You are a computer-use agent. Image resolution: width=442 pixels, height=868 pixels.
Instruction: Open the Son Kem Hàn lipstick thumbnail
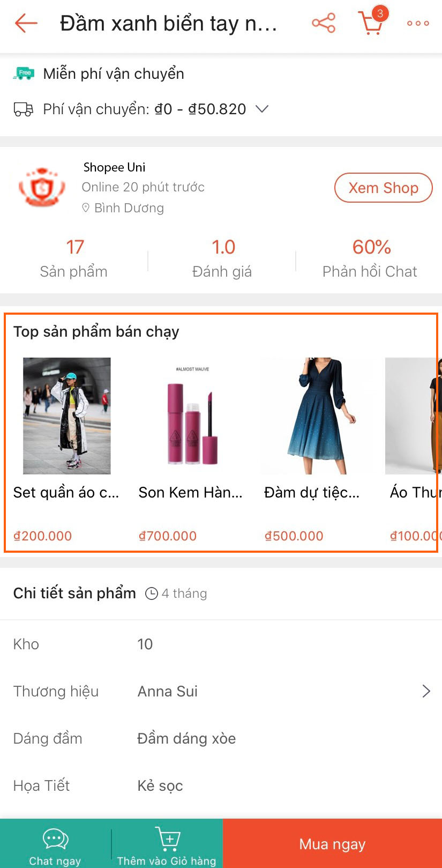[192, 416]
